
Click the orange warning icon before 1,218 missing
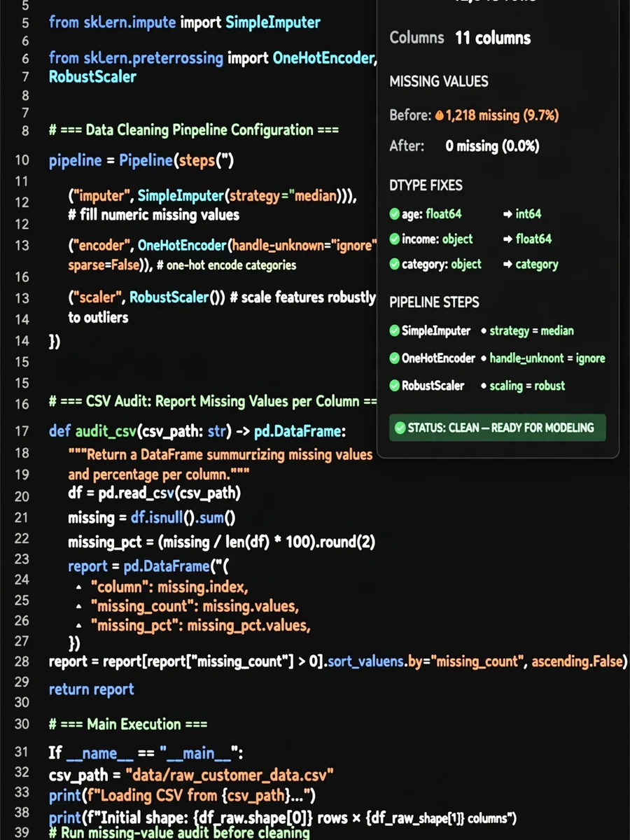coord(440,115)
